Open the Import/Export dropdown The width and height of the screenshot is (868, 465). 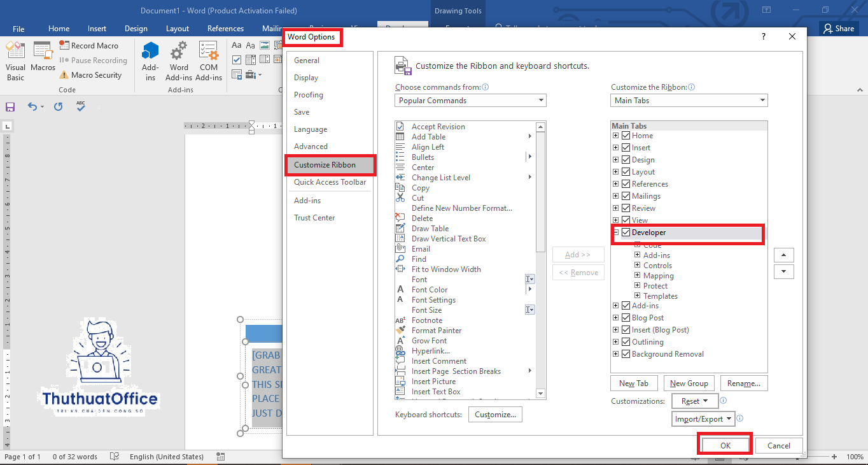pos(703,419)
